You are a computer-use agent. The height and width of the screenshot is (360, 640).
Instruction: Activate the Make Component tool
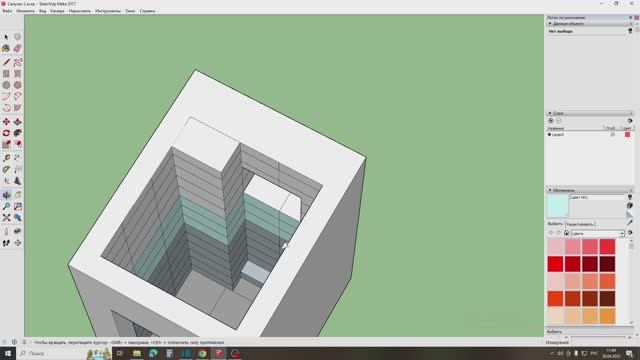pyautogui.click(x=18, y=37)
